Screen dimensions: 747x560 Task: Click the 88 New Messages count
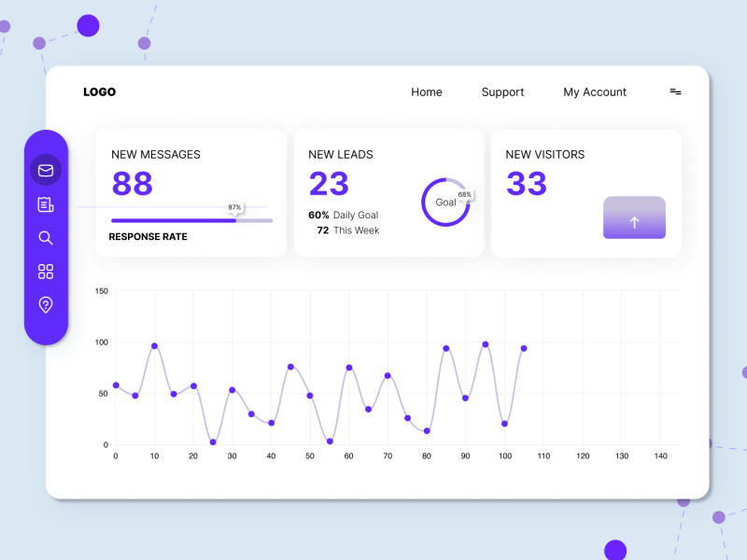(x=132, y=184)
